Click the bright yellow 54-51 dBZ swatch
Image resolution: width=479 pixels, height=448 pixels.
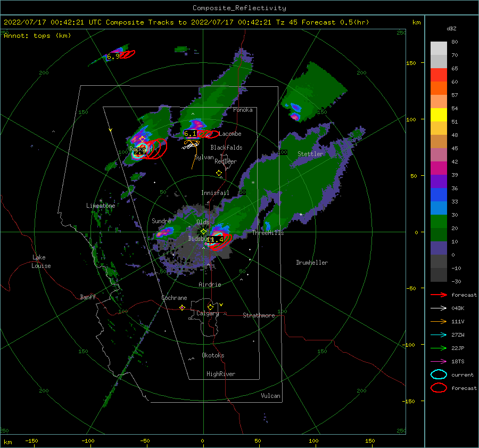click(x=439, y=115)
